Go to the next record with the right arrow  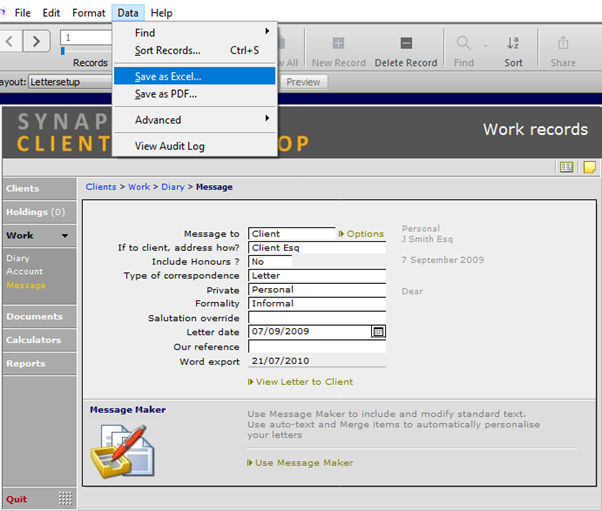[x=36, y=41]
